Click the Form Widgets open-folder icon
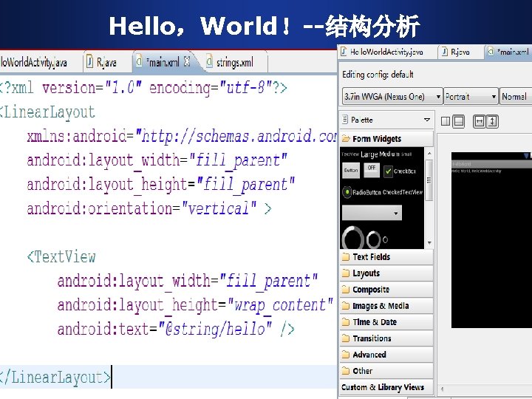This screenshot has height=399, width=532. point(346,138)
